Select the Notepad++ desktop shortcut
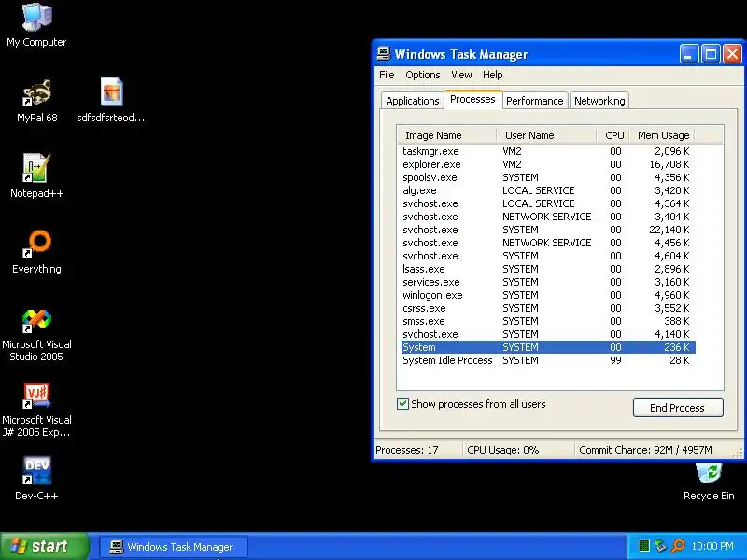 pyautogui.click(x=36, y=176)
